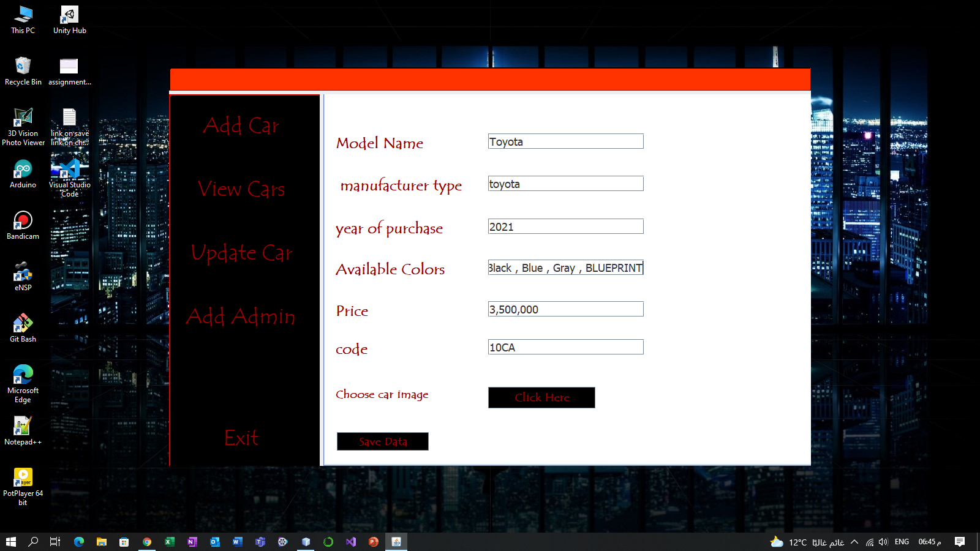Select the eNSP desktop icon
980x551 pixels.
tap(23, 277)
